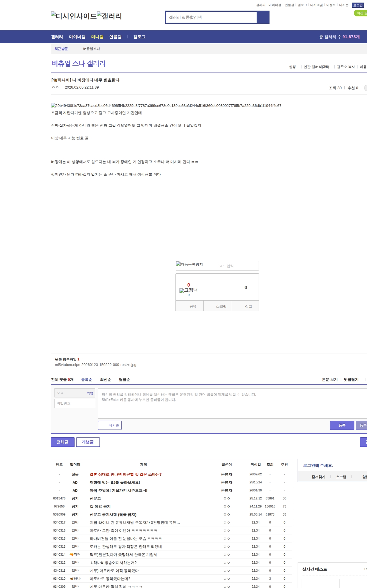Sort comments by 최신순
367x588 pixels.
click(x=106, y=380)
